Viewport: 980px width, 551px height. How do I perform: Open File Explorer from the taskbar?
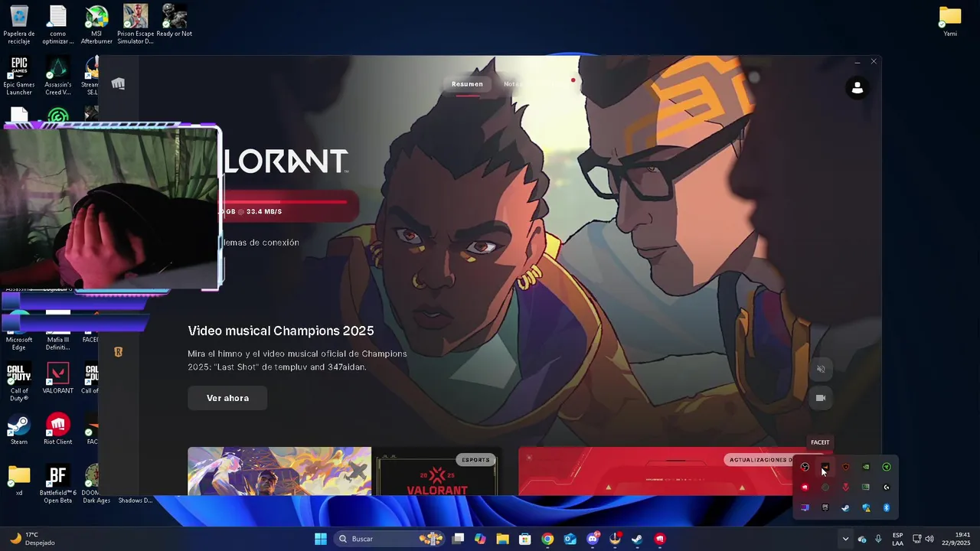502,539
